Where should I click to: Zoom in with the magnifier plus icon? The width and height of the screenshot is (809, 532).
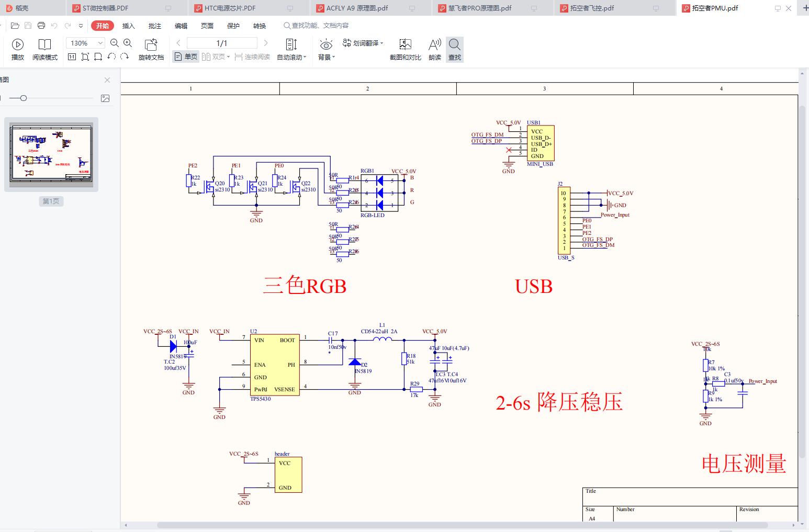pyautogui.click(x=128, y=43)
